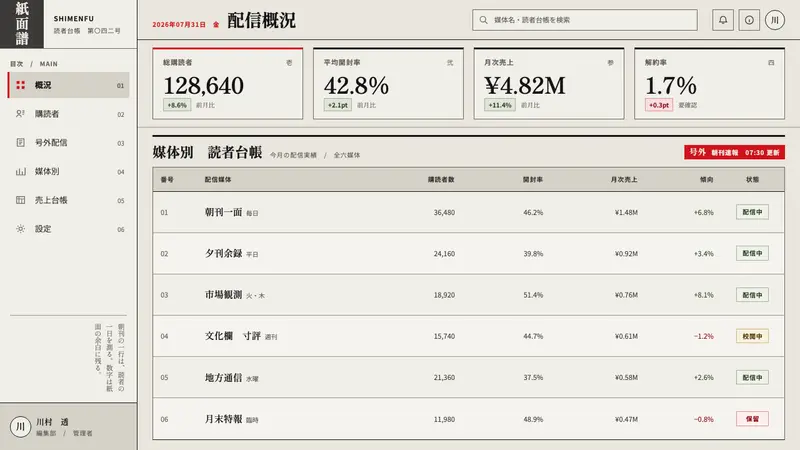Viewport: 800px width, 450px height.
Task: Click the 売上台帳 table icon
Action: (20, 200)
